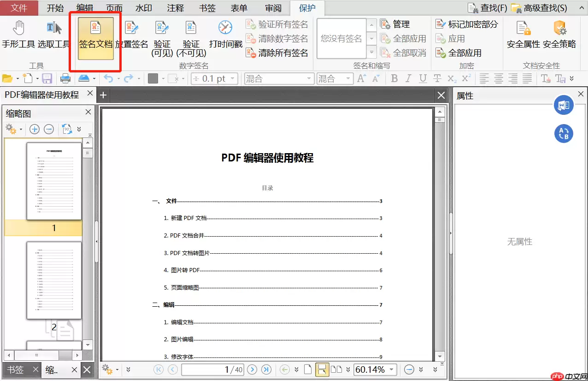Open the 水印 menu
This screenshot has width=588, height=381.
pyautogui.click(x=143, y=7)
